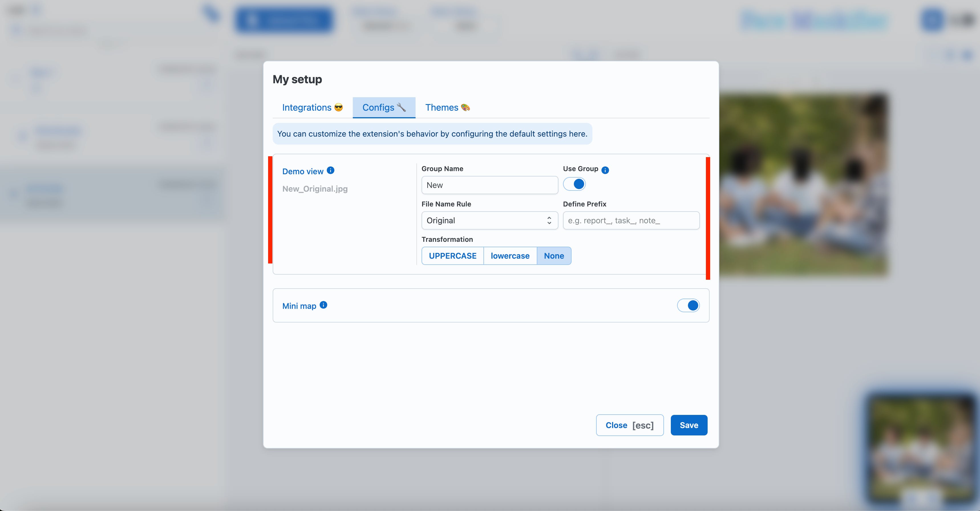This screenshot has width=980, height=511.
Task: Select the None transformation option
Action: 554,256
